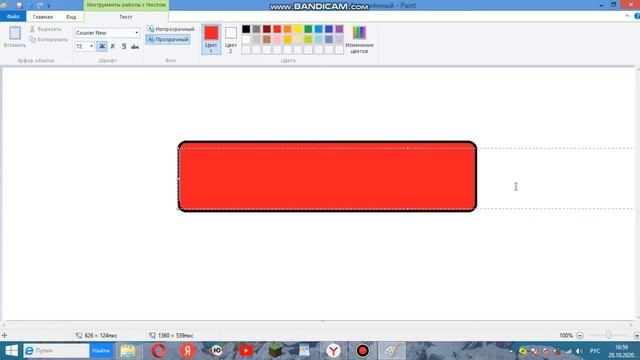Image resolution: width=640 pixels, height=360 pixels.
Task: Click the zoom in plus button
Action: click(x=636, y=336)
